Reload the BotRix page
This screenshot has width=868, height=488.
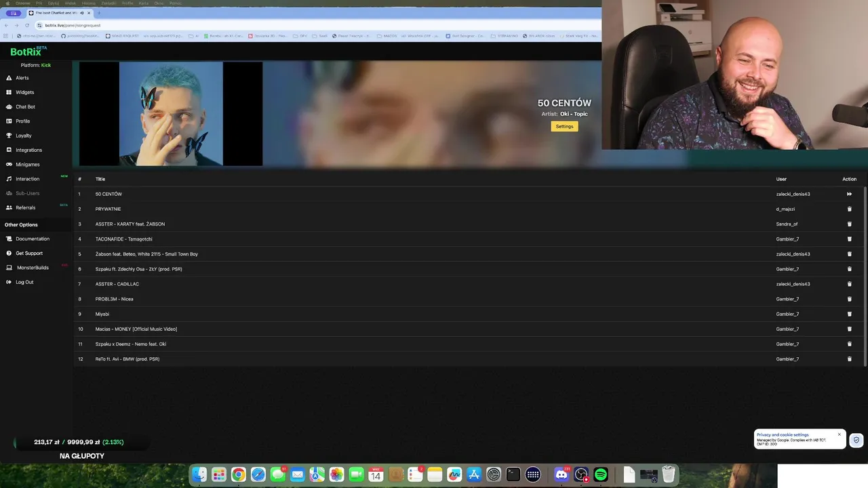(x=26, y=25)
